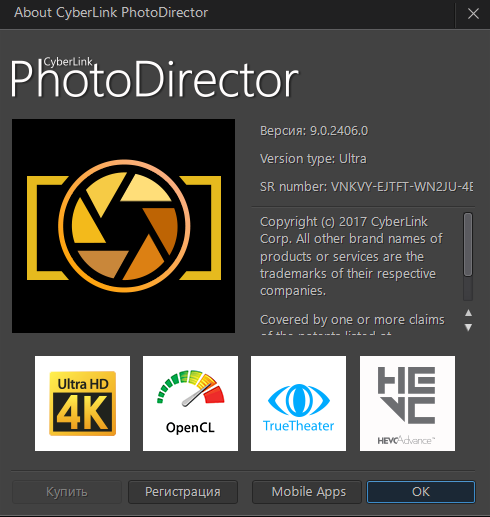
Task: Close the About CyberLink PhotoDirector dialog
Action: click(473, 14)
